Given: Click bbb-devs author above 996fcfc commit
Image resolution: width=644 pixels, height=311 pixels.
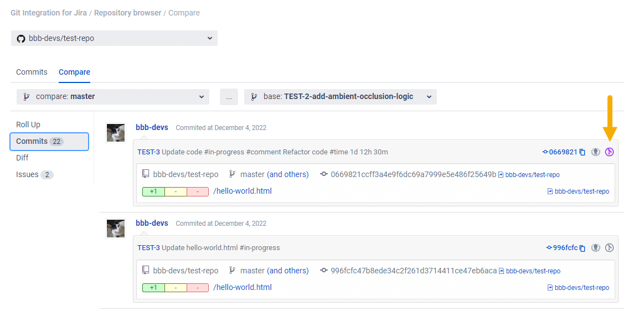Looking at the screenshot, I should [152, 223].
